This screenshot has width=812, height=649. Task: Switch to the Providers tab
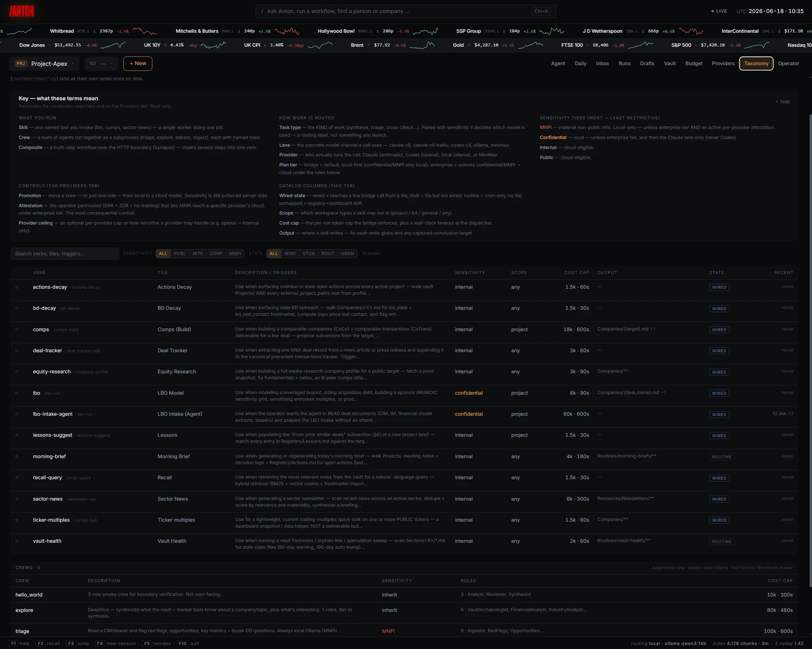723,64
